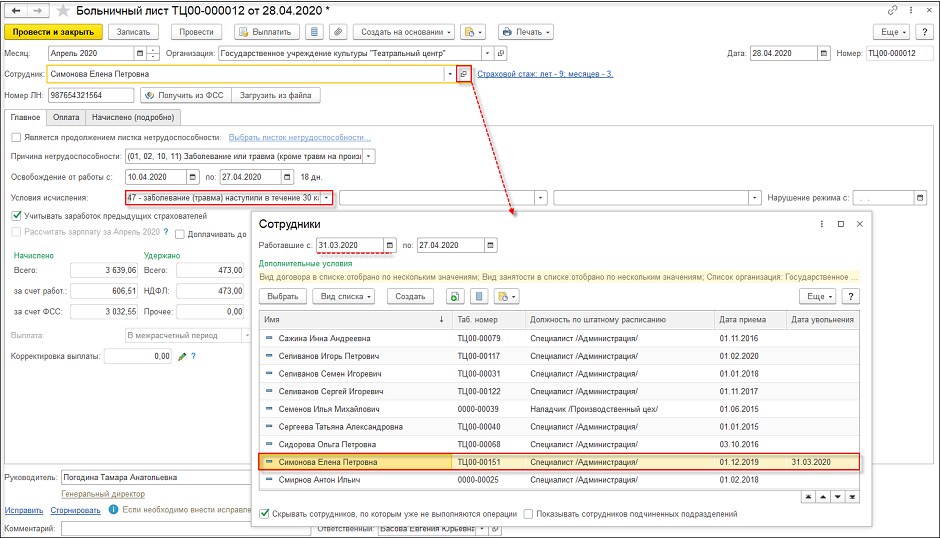Open the Страховой стаж link
This screenshot has width=940, height=538.
[545, 74]
